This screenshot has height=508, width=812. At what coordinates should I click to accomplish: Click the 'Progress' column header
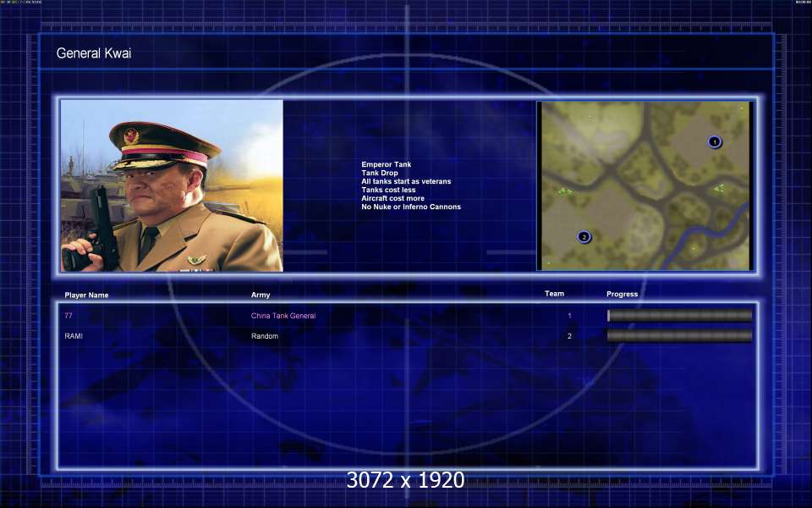point(622,294)
